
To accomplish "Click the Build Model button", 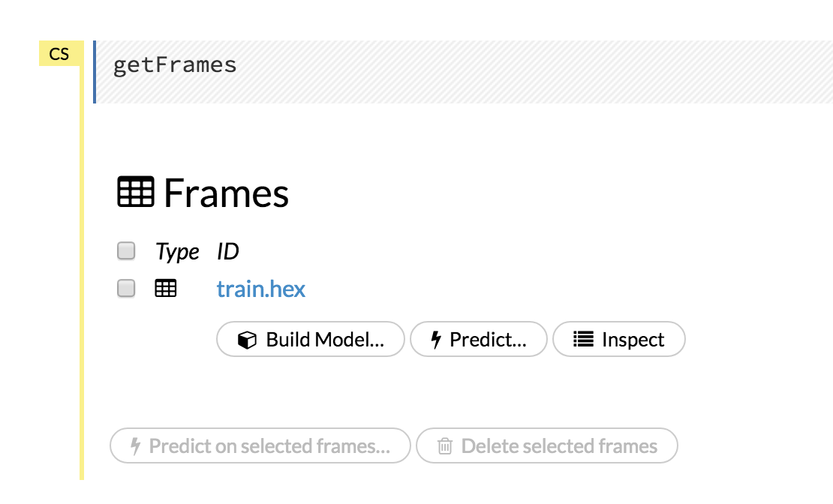I will point(310,339).
